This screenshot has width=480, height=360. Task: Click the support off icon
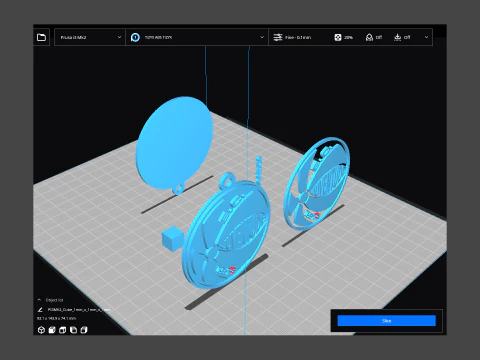(x=369, y=37)
